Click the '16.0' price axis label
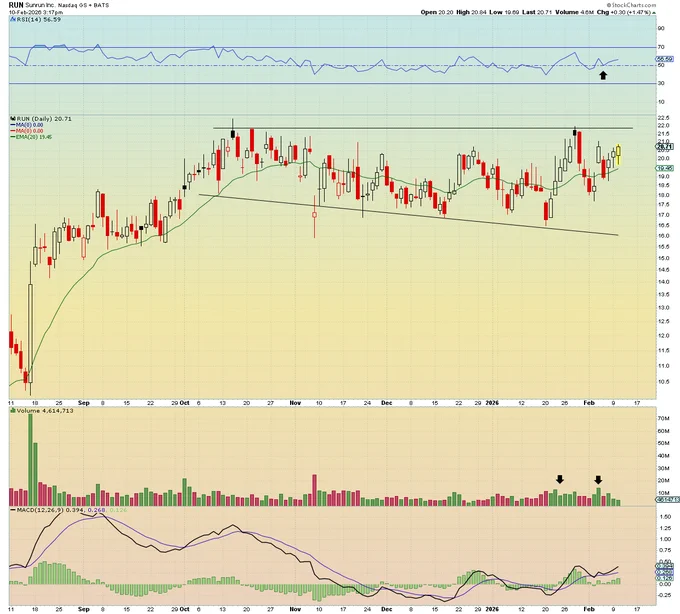The height and width of the screenshot is (614, 680). coord(663,236)
